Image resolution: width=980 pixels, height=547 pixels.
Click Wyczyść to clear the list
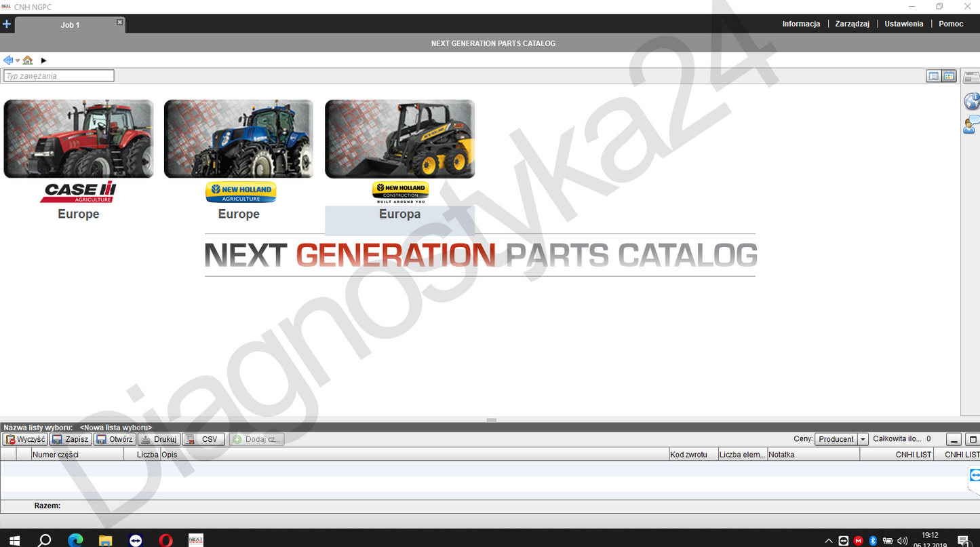tap(25, 439)
